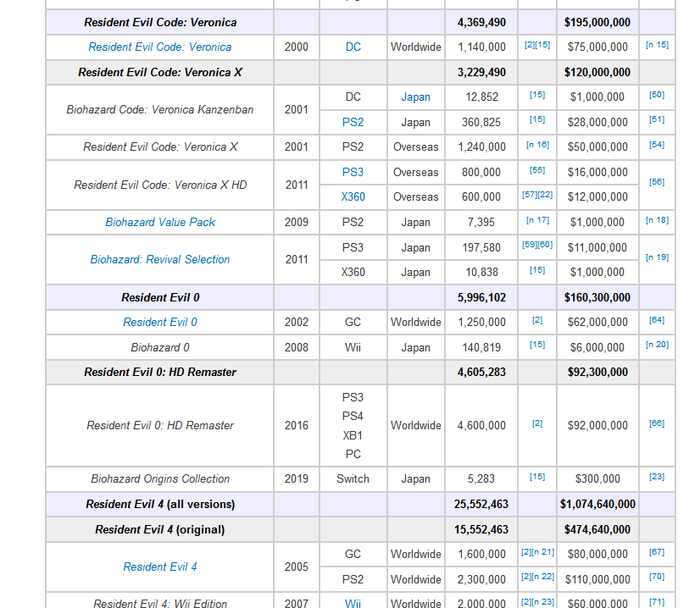Open reference [66]
700x608 pixels.
[657, 423]
